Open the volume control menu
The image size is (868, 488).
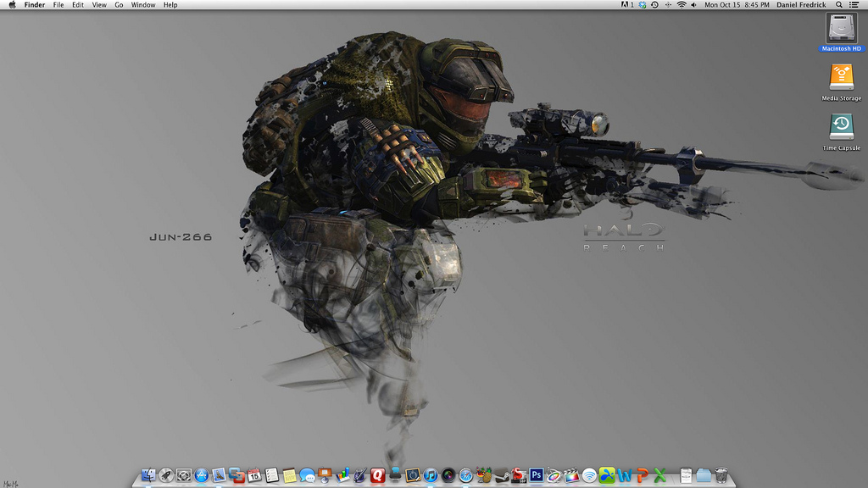click(693, 4)
